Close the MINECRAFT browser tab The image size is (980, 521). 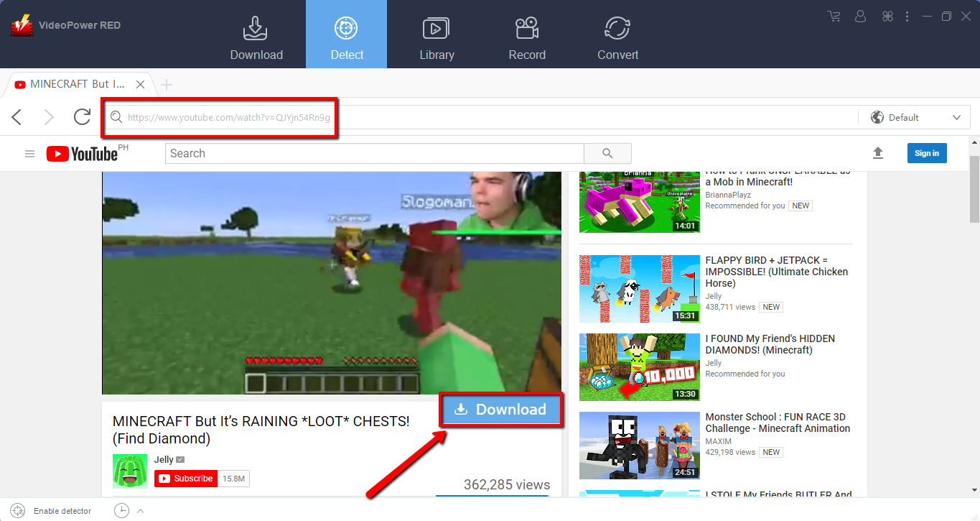[141, 85]
